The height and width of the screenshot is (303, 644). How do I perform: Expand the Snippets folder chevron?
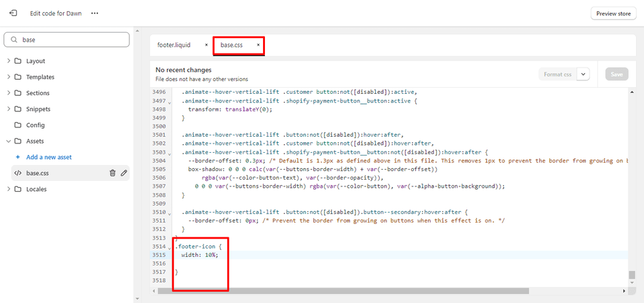[x=9, y=109]
